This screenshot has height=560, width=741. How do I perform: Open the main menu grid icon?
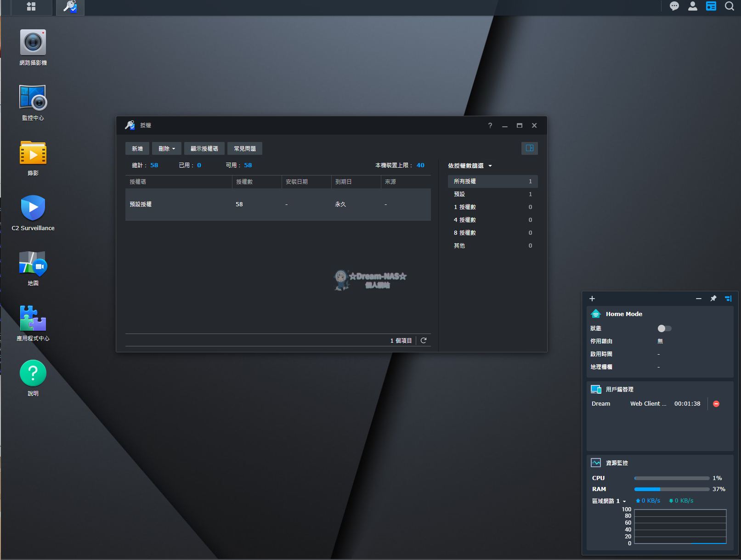(x=31, y=7)
